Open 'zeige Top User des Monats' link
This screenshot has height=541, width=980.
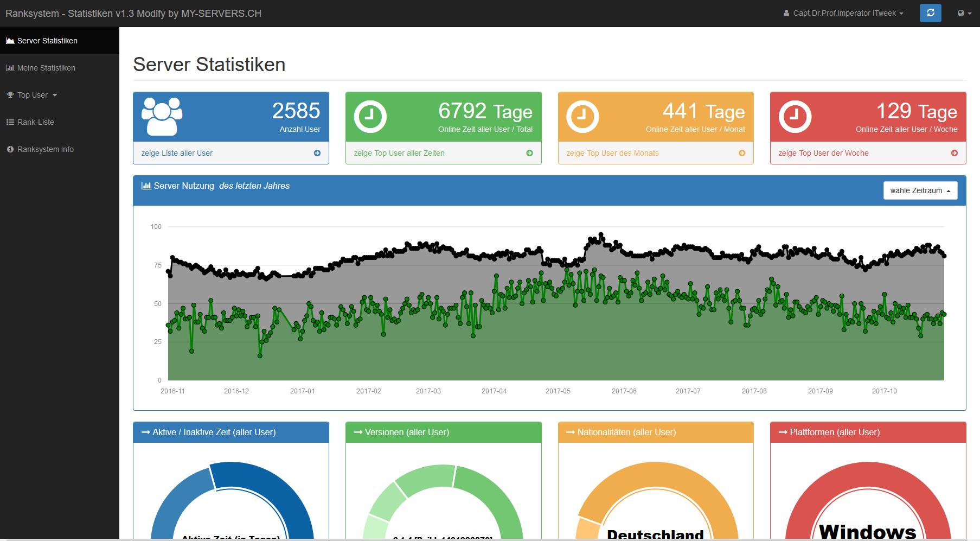(x=612, y=153)
